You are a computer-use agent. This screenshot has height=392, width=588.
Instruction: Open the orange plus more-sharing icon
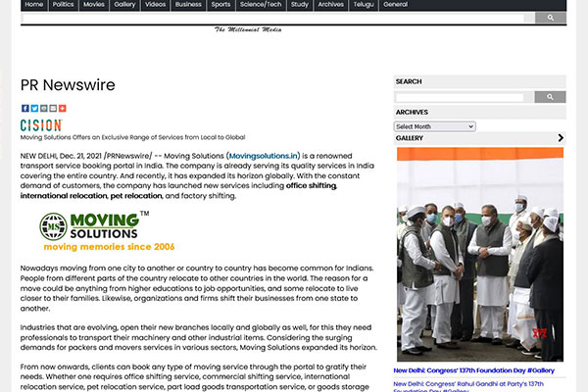coord(63,108)
